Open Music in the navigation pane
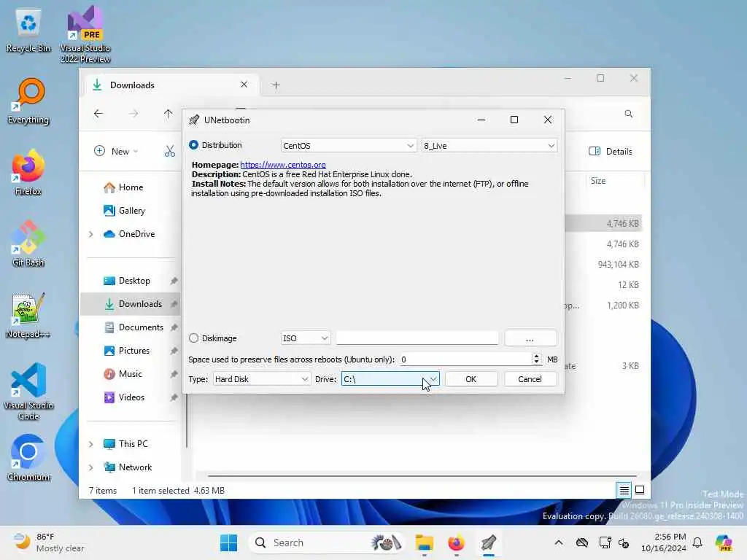The width and height of the screenshot is (747, 560). coord(130,374)
